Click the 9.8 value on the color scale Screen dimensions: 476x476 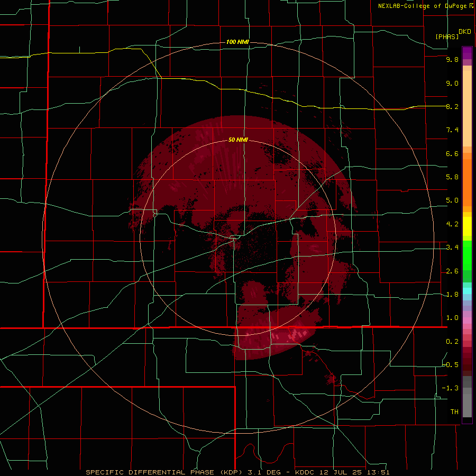pyautogui.click(x=452, y=59)
